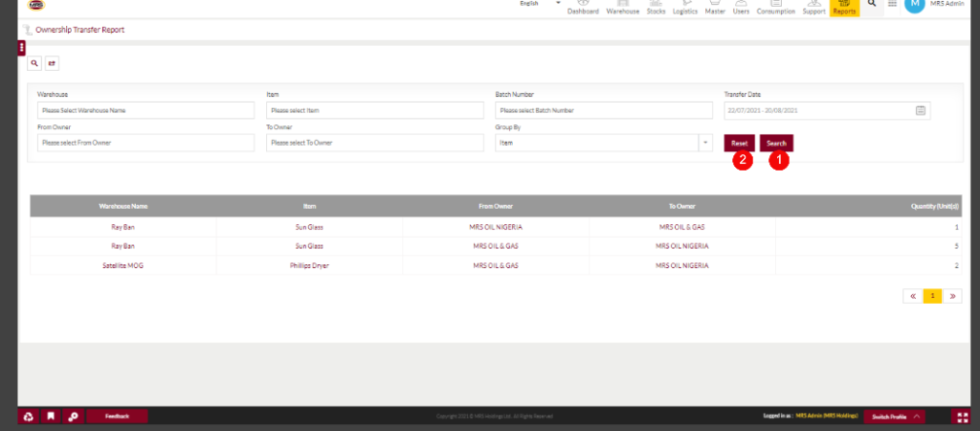Click the bookmark icon in bottom bar
980x431 pixels.
(x=51, y=416)
